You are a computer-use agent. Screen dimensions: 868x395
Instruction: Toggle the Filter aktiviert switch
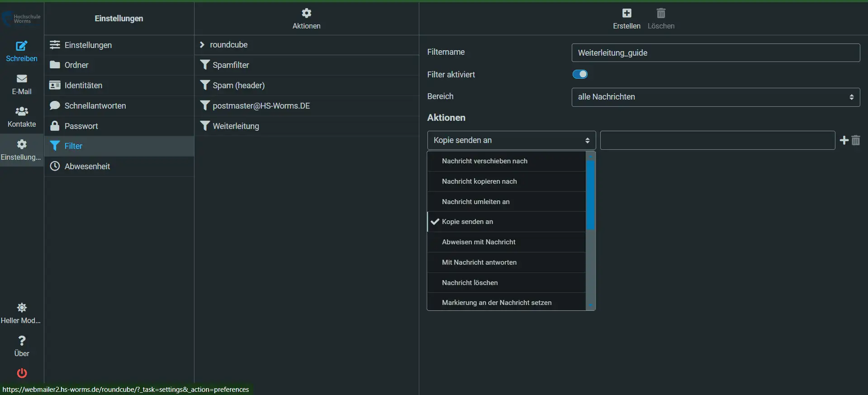coord(580,74)
